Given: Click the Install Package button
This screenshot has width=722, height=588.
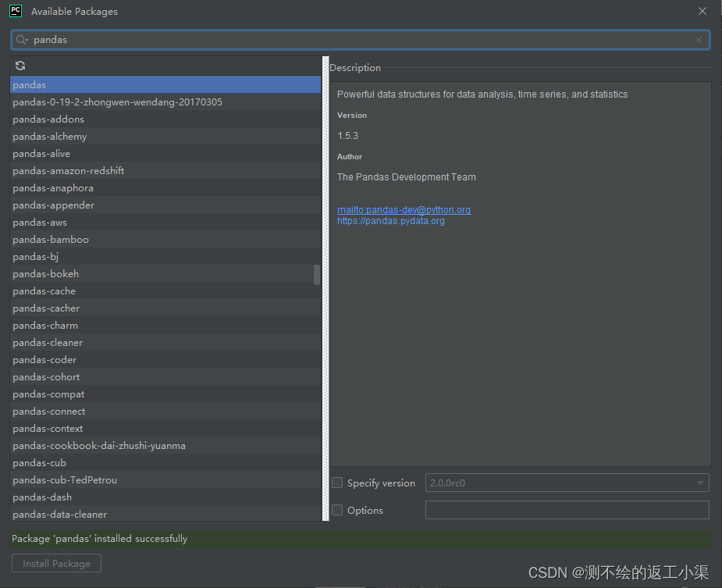Looking at the screenshot, I should [57, 564].
